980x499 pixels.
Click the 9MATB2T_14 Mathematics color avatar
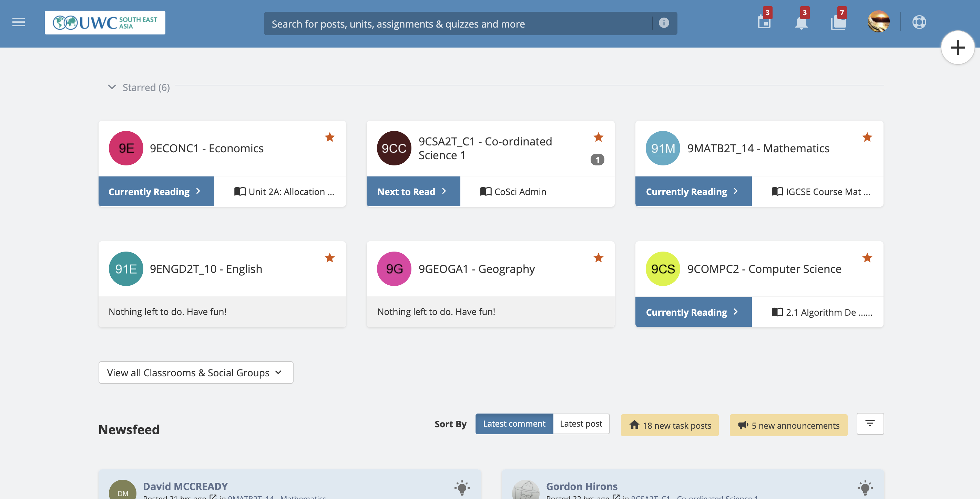point(662,148)
